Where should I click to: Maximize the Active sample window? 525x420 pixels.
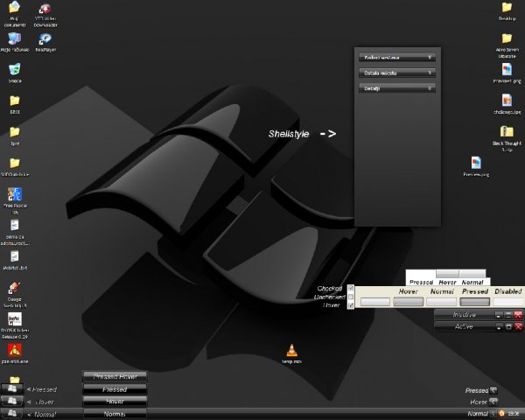(508, 326)
